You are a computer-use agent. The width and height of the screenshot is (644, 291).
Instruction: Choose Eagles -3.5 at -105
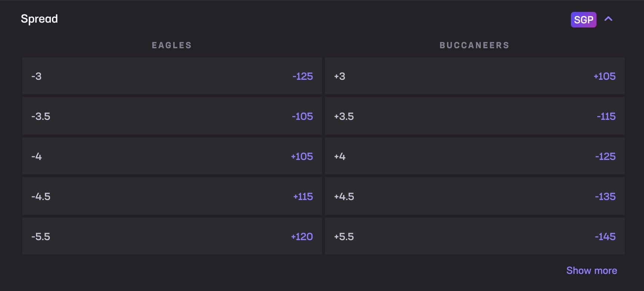click(172, 116)
